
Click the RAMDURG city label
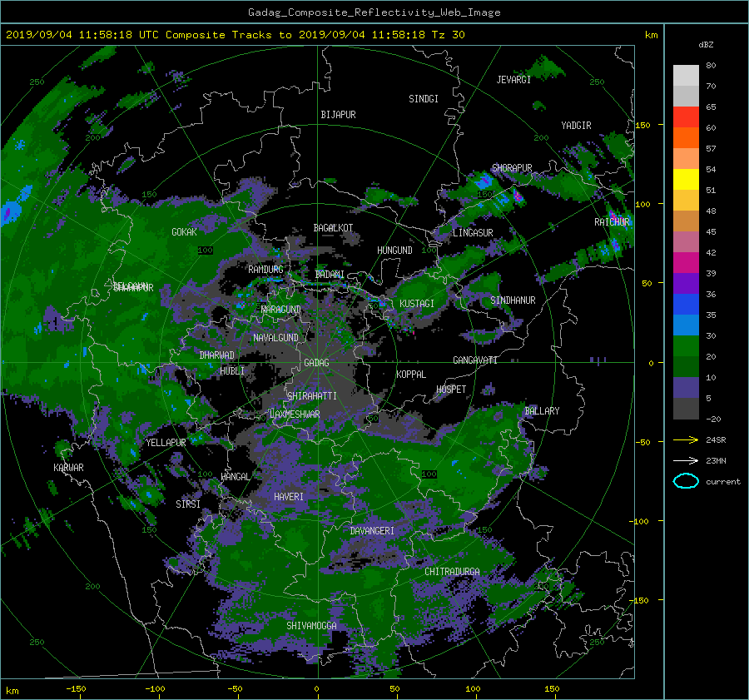265,270
